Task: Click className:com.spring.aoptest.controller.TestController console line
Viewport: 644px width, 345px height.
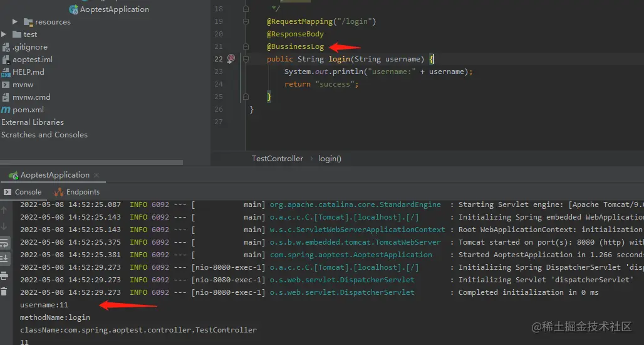Action: coord(138,330)
